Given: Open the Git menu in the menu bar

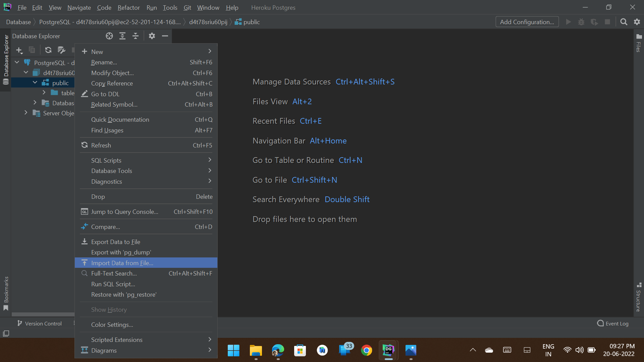Looking at the screenshot, I should [x=187, y=7].
